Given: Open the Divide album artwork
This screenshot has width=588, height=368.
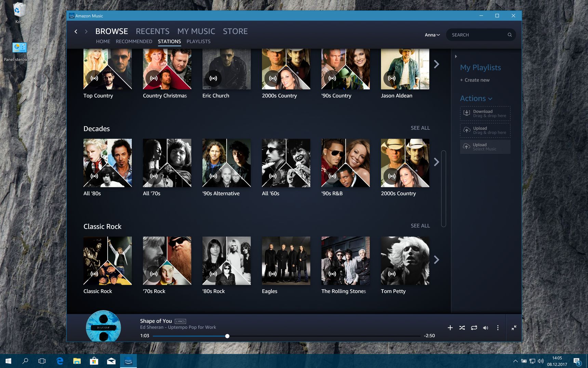Looking at the screenshot, I should [103, 326].
